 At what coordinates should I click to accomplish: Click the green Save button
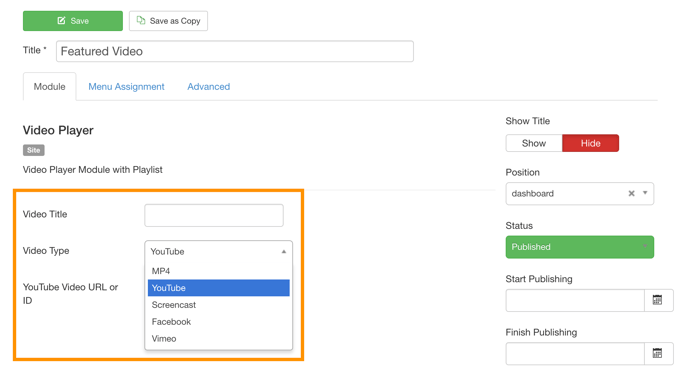pos(73,21)
